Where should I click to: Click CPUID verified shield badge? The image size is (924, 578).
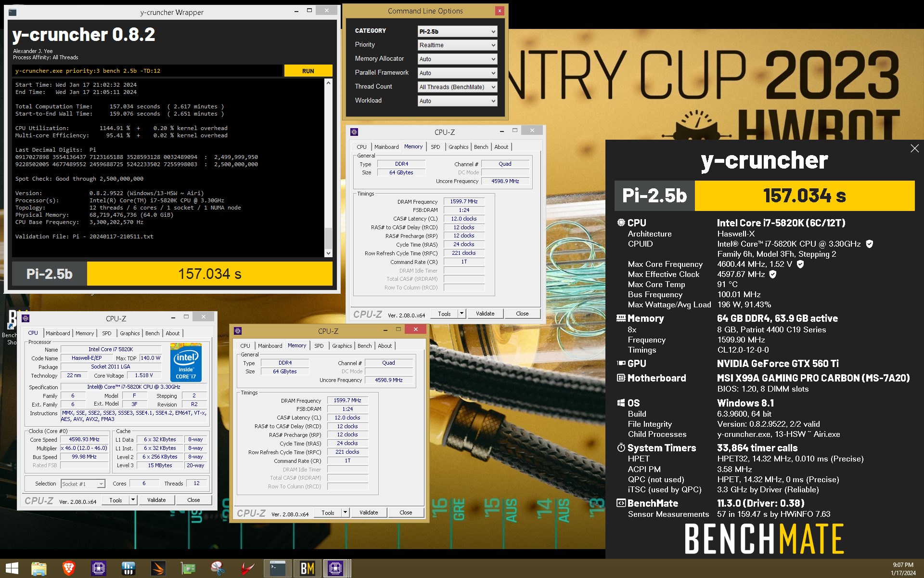pyautogui.click(x=869, y=244)
